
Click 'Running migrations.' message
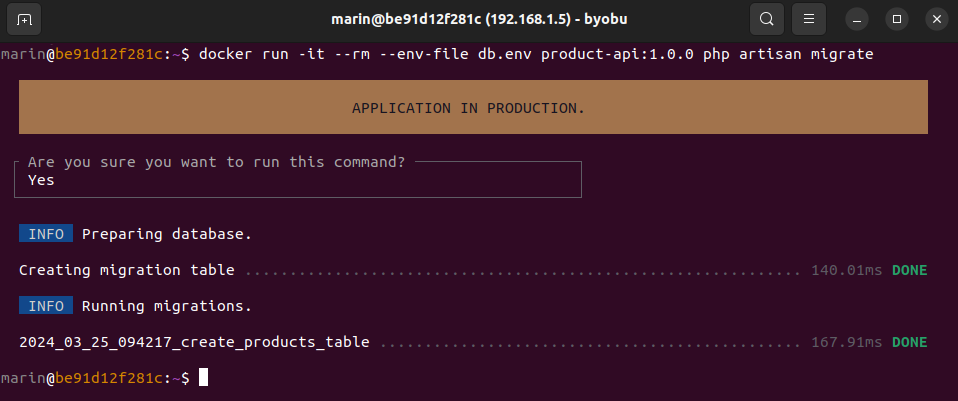[167, 306]
